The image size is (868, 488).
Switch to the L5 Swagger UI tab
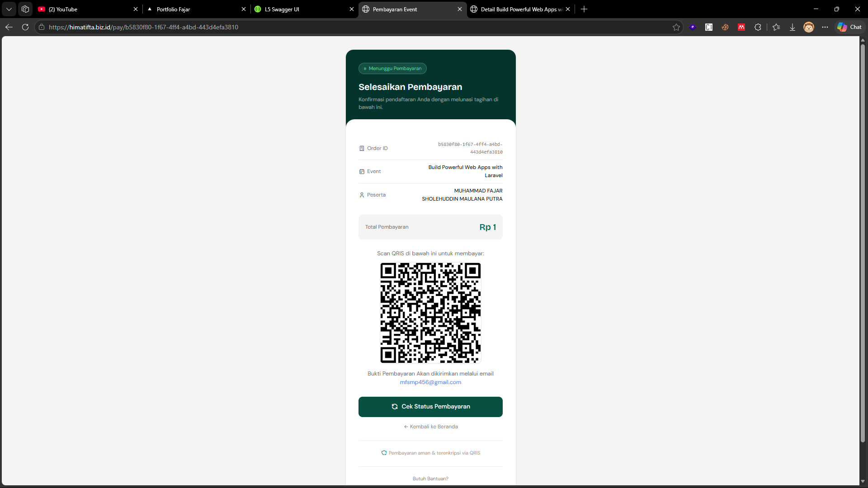(x=305, y=9)
